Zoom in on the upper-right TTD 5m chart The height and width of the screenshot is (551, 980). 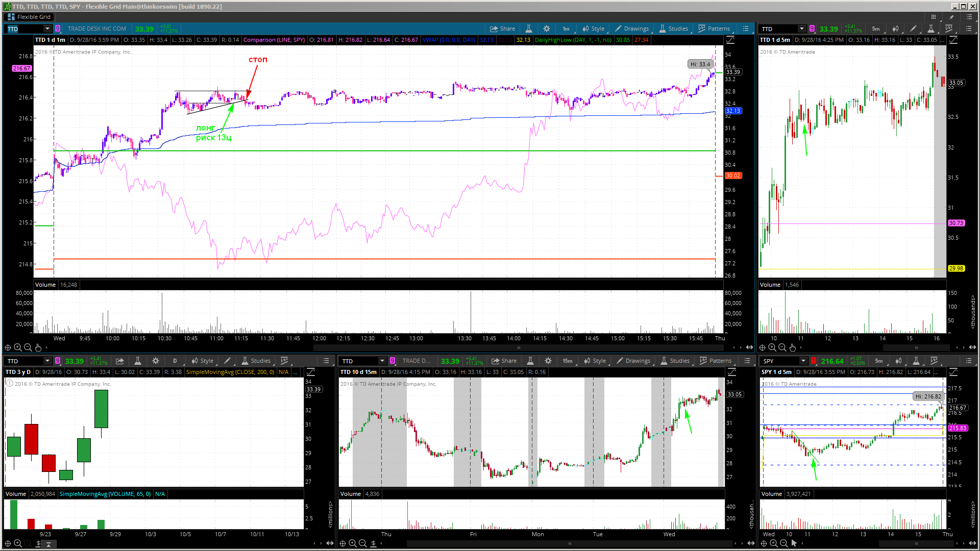point(772,347)
